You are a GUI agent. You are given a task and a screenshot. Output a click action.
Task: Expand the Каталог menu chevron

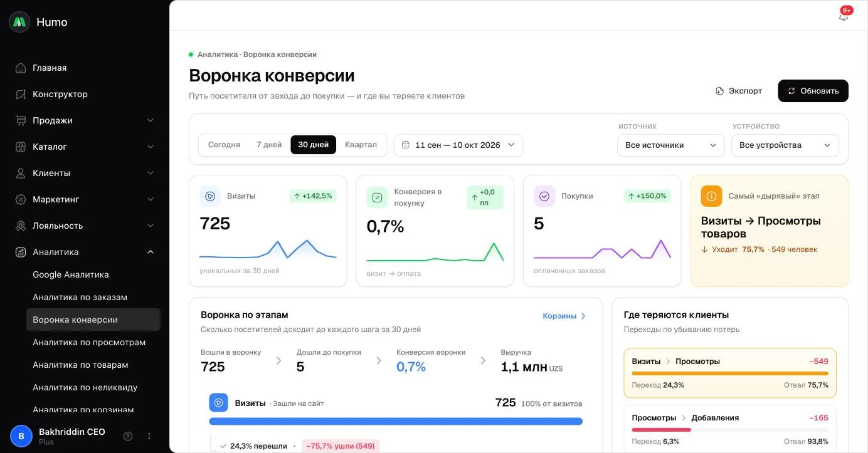point(151,147)
